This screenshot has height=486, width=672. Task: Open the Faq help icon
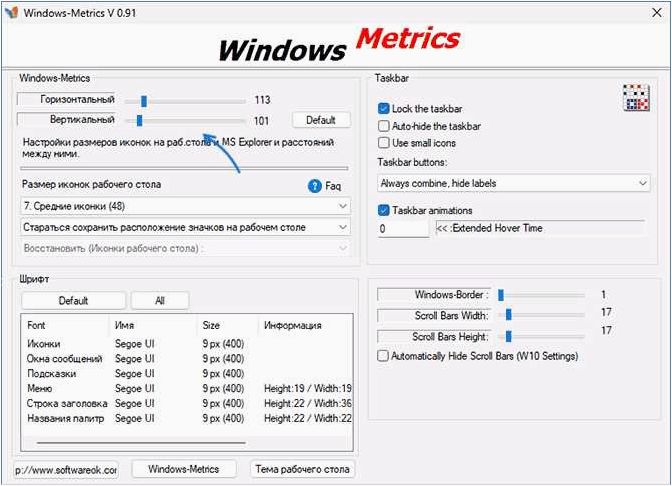[x=315, y=186]
